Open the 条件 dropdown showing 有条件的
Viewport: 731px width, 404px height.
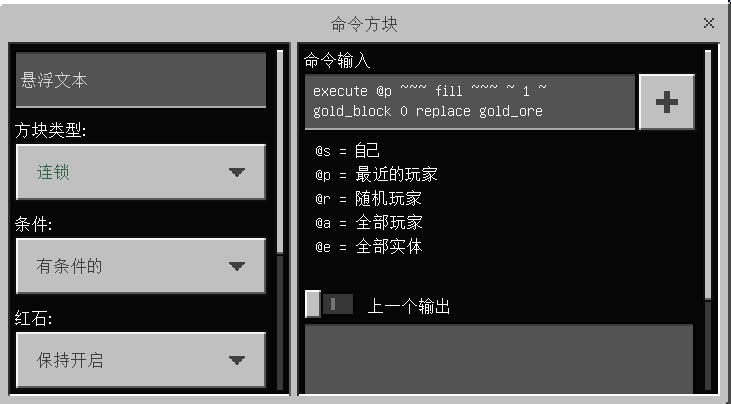tap(141, 266)
